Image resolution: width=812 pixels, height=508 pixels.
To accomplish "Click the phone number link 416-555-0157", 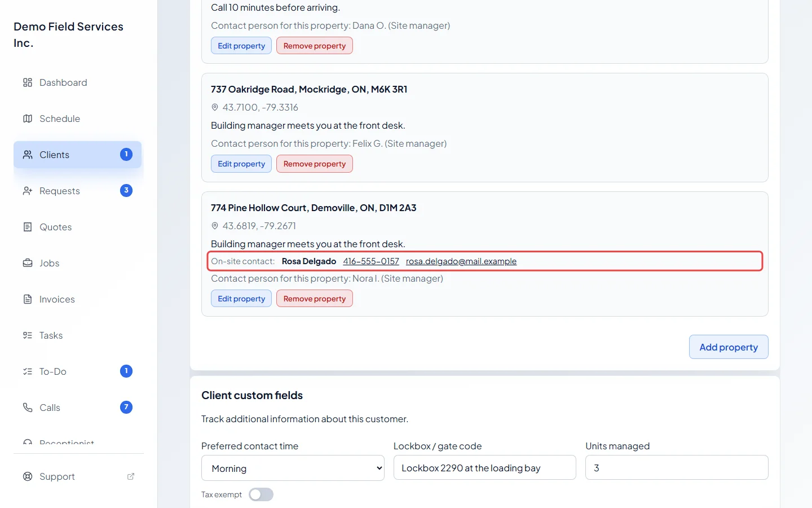I will pyautogui.click(x=371, y=261).
